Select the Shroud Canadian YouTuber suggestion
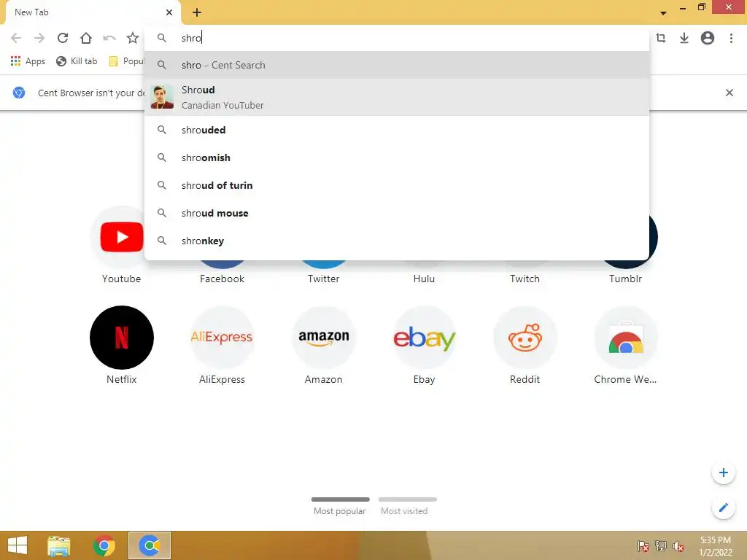The width and height of the screenshot is (747, 560). tap(397, 97)
